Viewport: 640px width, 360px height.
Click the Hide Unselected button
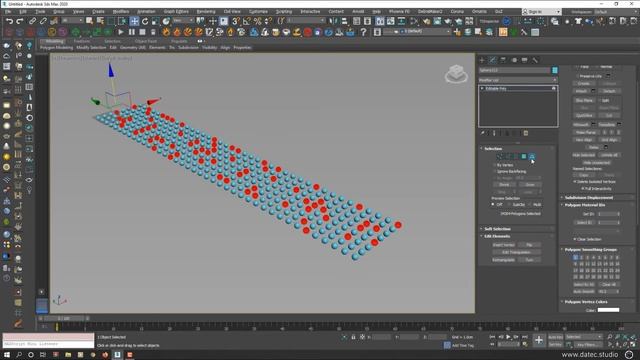click(x=596, y=162)
